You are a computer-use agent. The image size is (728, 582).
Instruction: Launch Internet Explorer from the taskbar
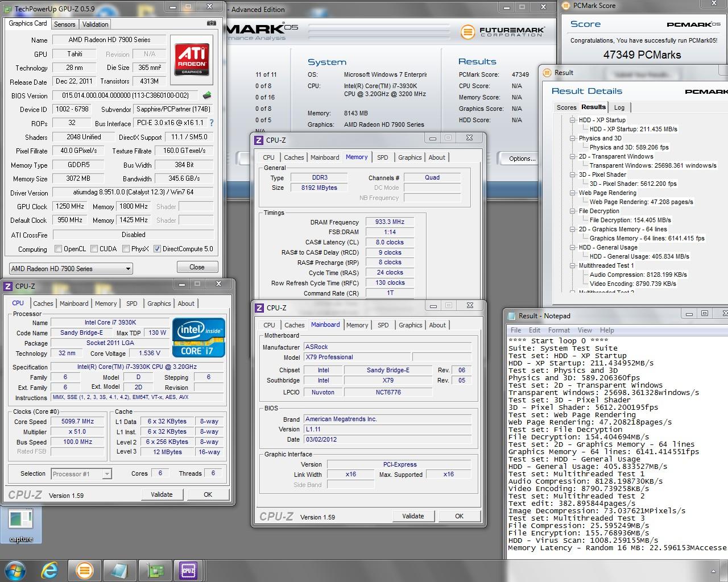[x=49, y=570]
